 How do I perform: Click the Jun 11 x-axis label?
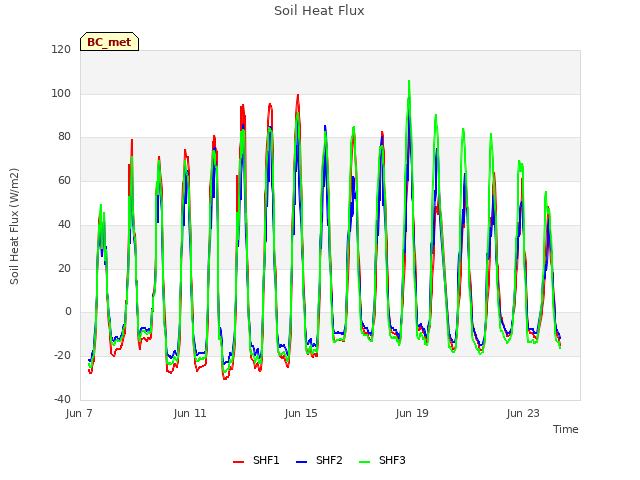(x=190, y=413)
